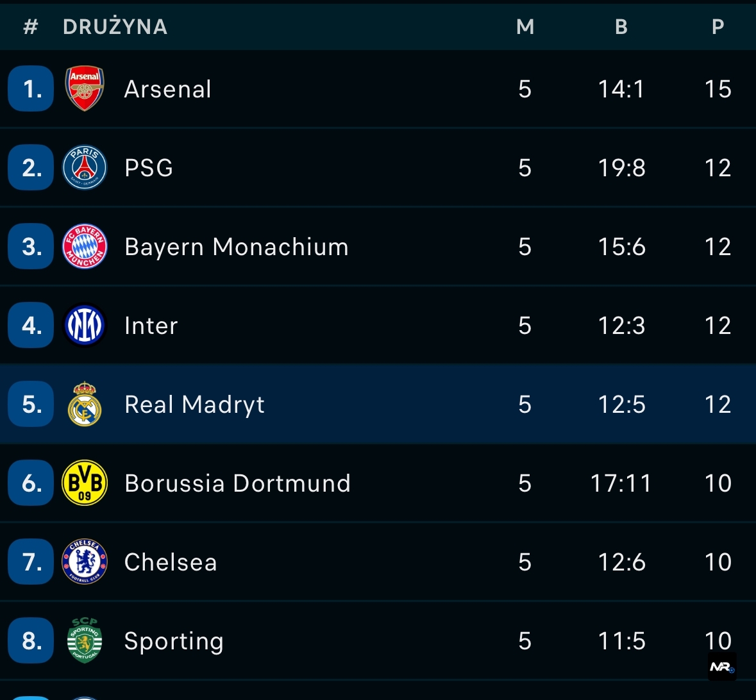This screenshot has height=700, width=756.
Task: Open the Borussia Dortmund team page
Action: [237, 483]
